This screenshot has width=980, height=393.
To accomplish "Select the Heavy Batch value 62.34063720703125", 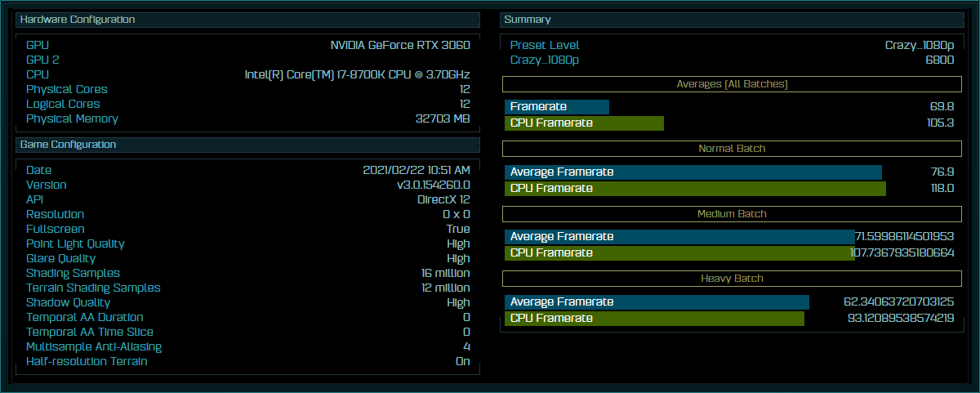I will tap(898, 302).
